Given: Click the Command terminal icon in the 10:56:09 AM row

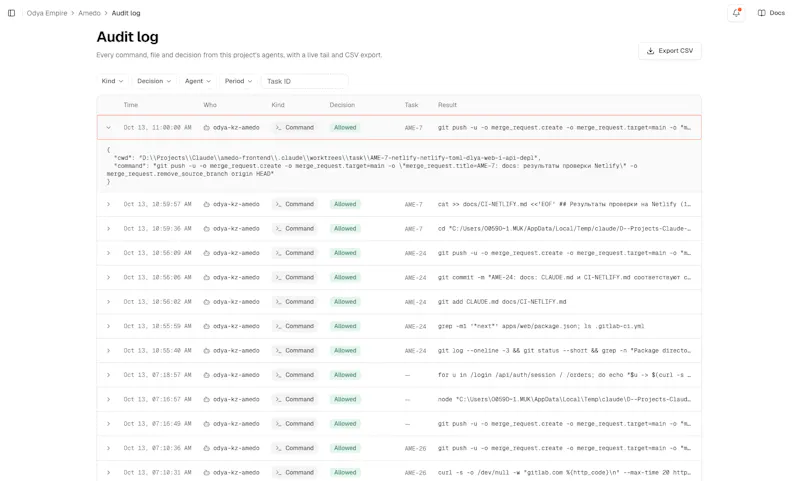Looking at the screenshot, I should tap(279, 253).
